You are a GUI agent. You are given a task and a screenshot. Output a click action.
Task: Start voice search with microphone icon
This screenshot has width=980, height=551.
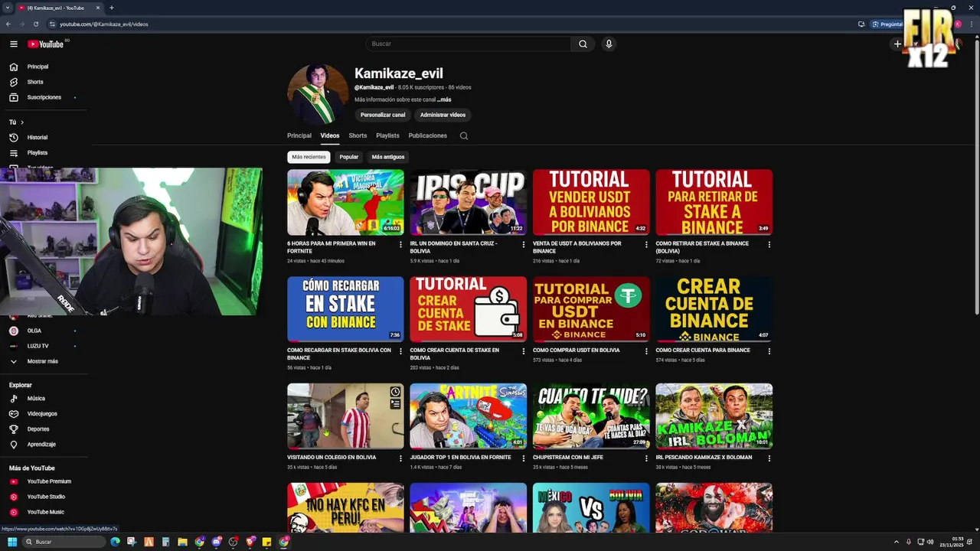click(x=609, y=44)
